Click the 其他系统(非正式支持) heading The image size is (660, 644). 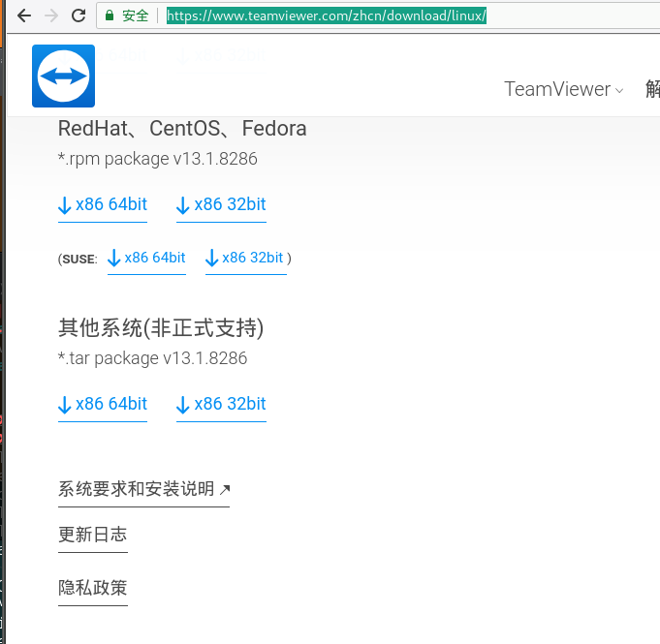[x=161, y=327]
